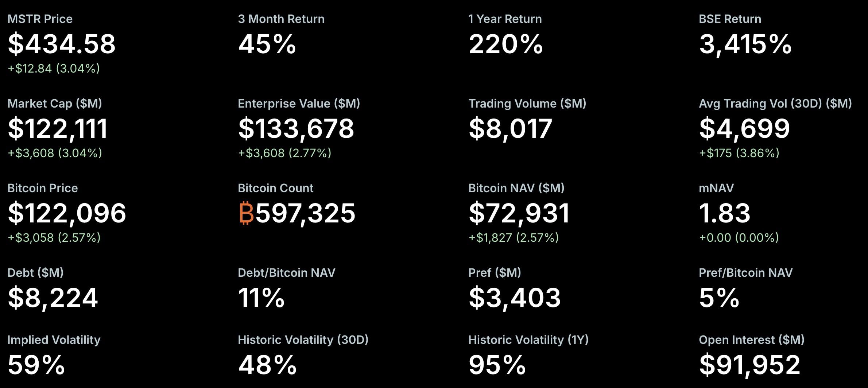Select the Debt ($M) $8,224 metric
The height and width of the screenshot is (388, 868).
tap(53, 298)
